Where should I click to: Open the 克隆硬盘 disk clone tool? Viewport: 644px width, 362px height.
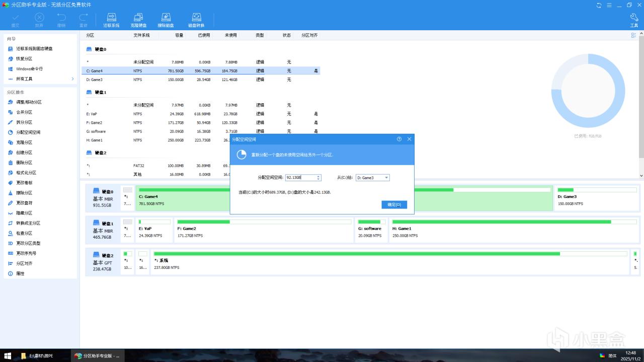pos(138,20)
